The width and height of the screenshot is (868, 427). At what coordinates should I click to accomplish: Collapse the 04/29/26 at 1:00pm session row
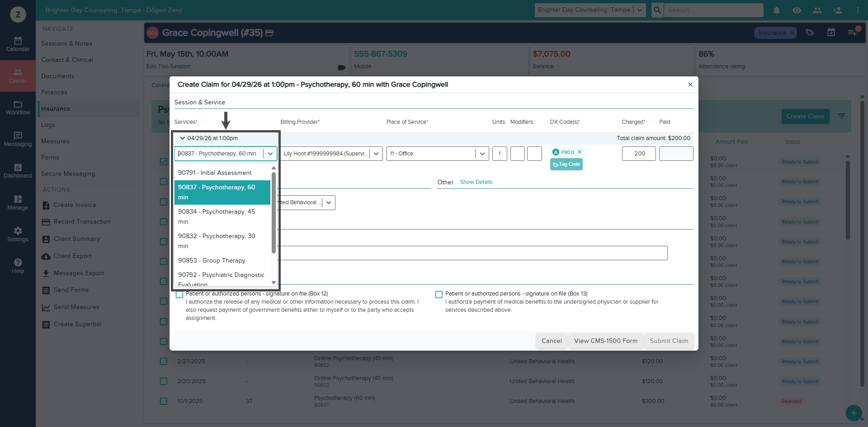(x=182, y=138)
